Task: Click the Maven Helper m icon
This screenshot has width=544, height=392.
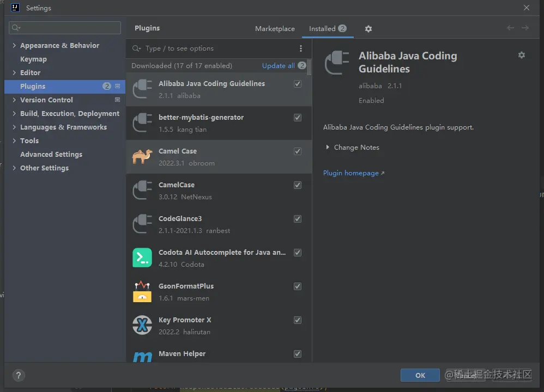Action: [x=142, y=357]
